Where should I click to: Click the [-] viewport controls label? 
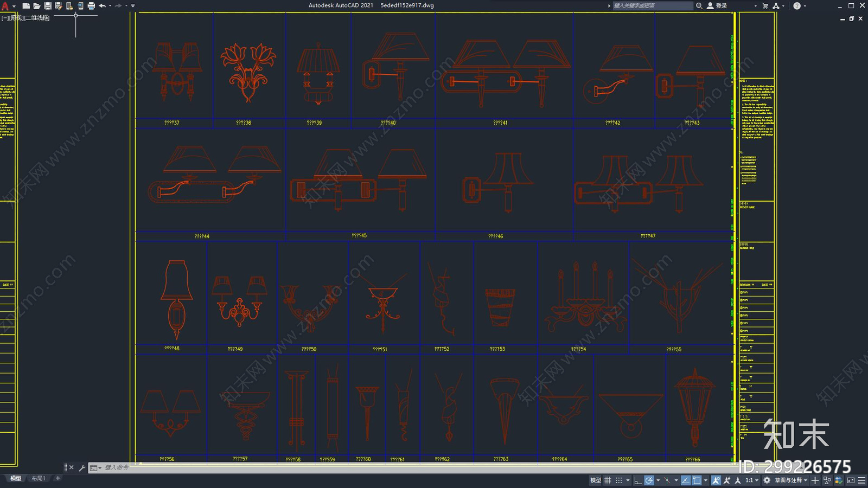[x=5, y=18]
